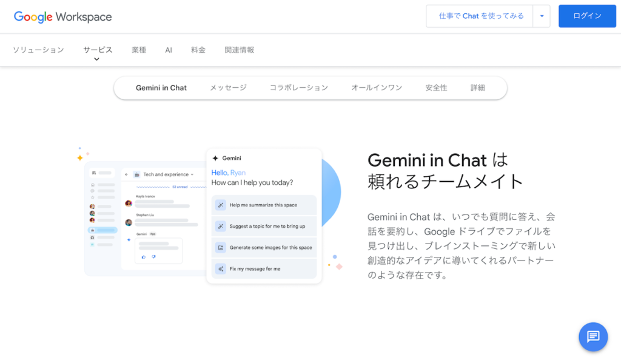The width and height of the screenshot is (621, 364).
Task: Click the 仕事で Chat を使ってみる button
Action: tap(480, 16)
